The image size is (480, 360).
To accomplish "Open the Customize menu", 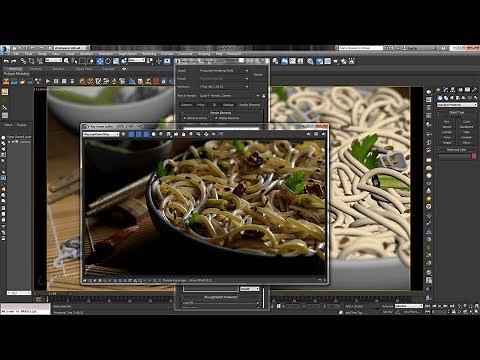I will (185, 54).
